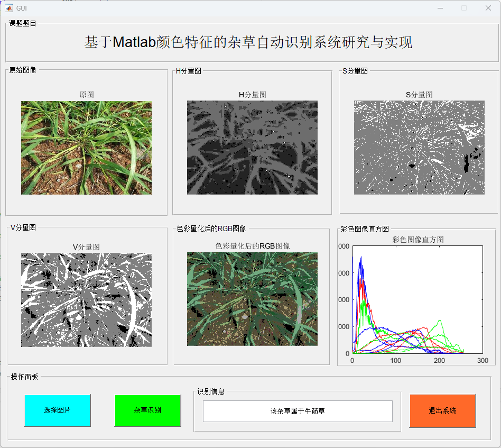Close the GUI window
Viewport: 501px width, 448px height.
pos(488,8)
